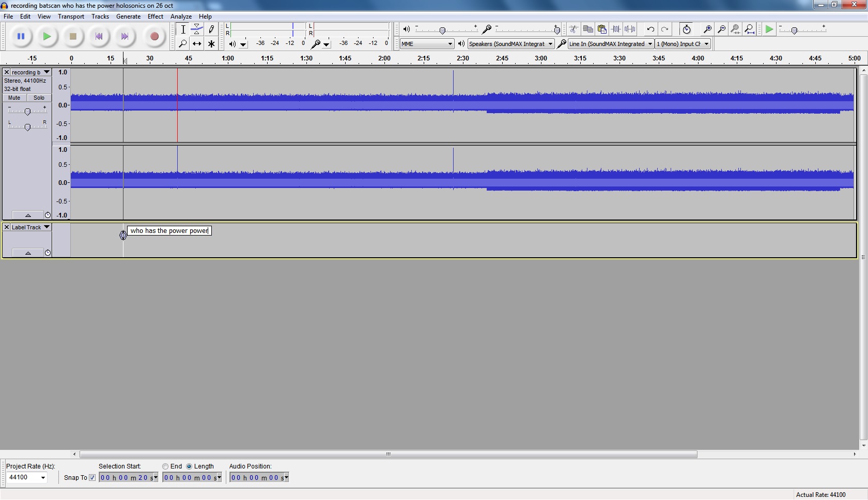Select the Multi-tool asterisk icon
The height and width of the screenshot is (500, 868).
tap(211, 44)
